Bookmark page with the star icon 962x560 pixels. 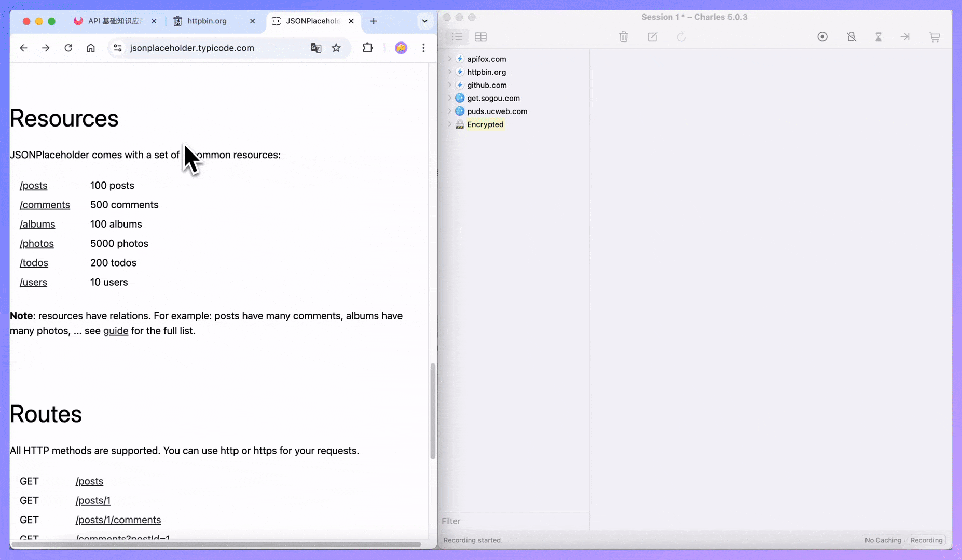pyautogui.click(x=336, y=48)
